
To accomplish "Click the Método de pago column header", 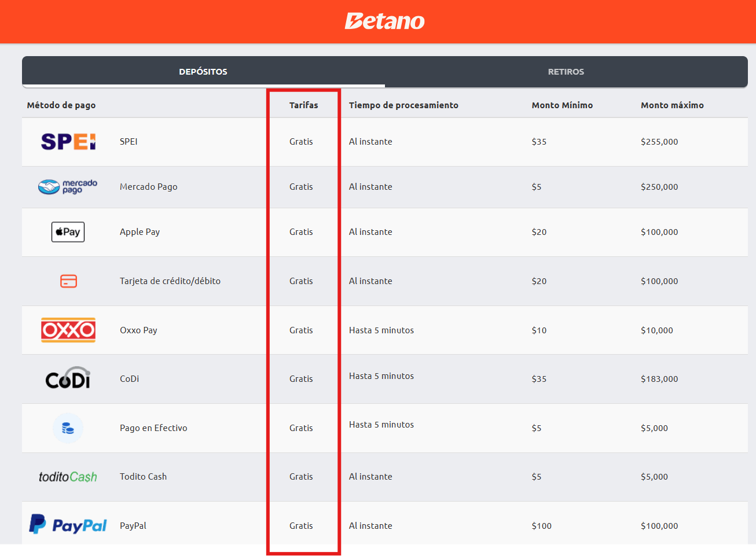I will 61,105.
